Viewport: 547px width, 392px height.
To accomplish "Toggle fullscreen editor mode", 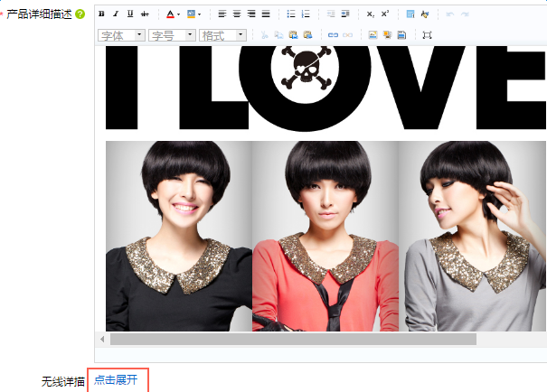I will 427,35.
